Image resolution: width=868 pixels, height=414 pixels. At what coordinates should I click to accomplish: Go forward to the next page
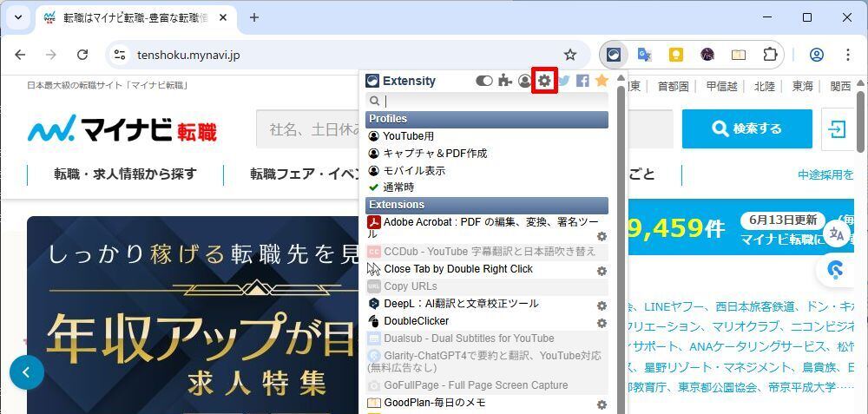click(x=51, y=54)
